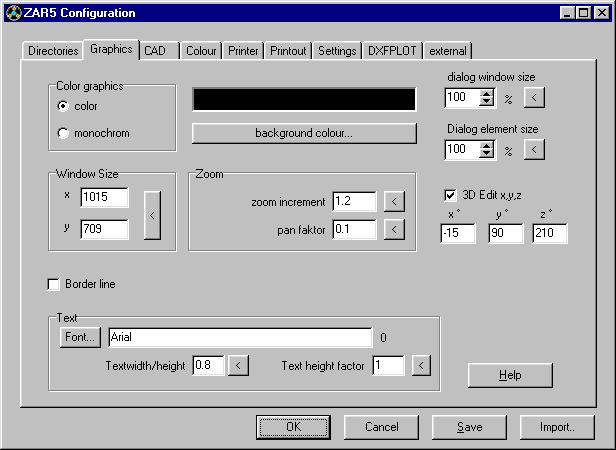Click the '<' button next to Textwidth/height
The width and height of the screenshot is (616, 450).
[x=238, y=366]
